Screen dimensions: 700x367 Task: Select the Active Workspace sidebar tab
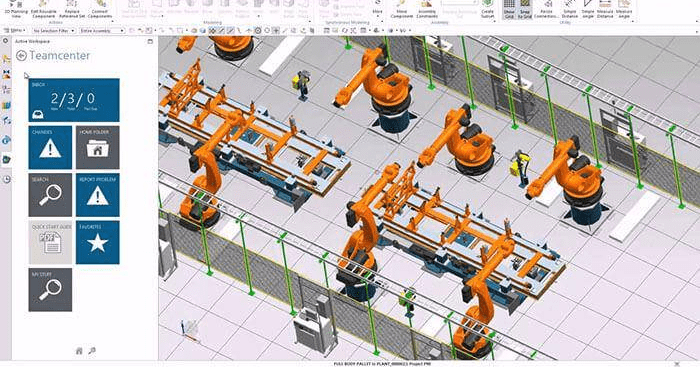tap(7, 159)
